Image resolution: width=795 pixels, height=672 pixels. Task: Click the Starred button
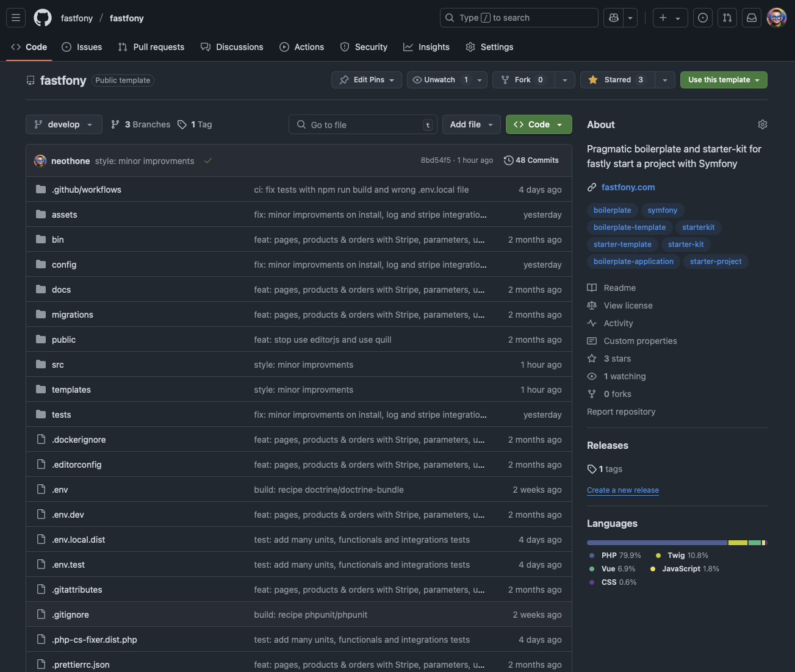tap(617, 80)
